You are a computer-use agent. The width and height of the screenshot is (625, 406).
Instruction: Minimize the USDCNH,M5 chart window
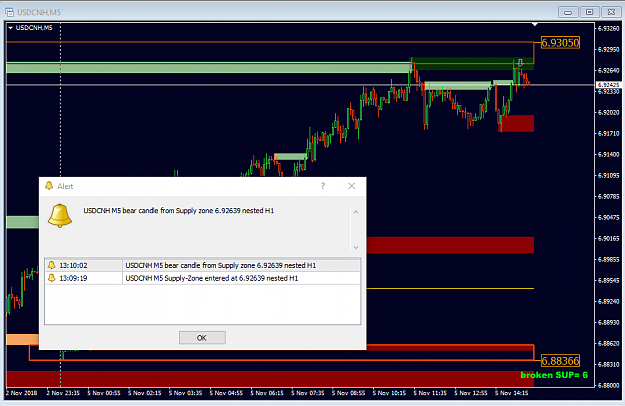pyautogui.click(x=568, y=12)
